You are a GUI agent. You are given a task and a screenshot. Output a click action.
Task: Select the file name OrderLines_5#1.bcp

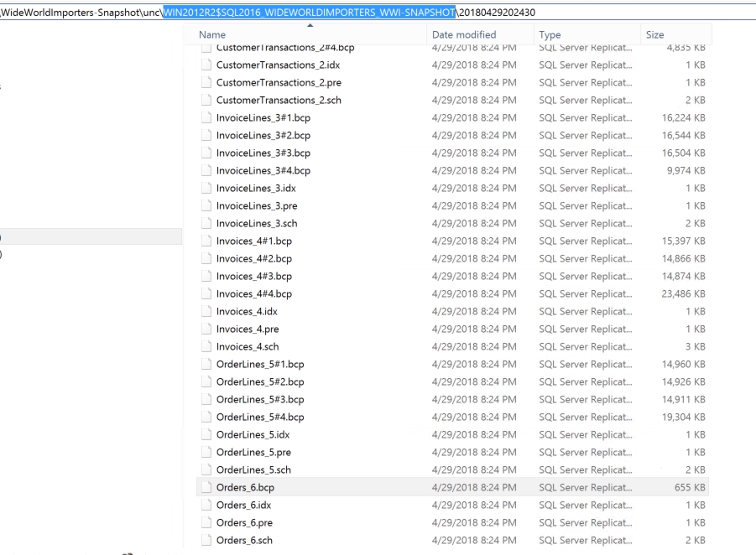(x=260, y=365)
